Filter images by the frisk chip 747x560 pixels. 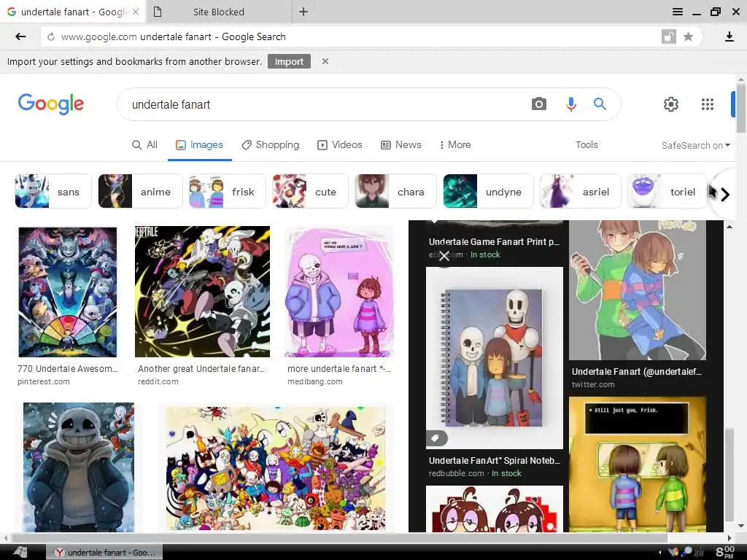228,192
